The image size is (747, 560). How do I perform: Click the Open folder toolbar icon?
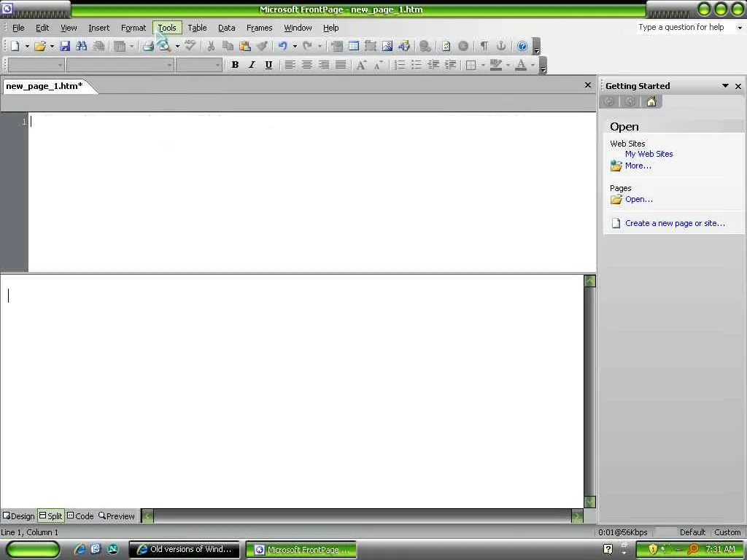click(40, 46)
